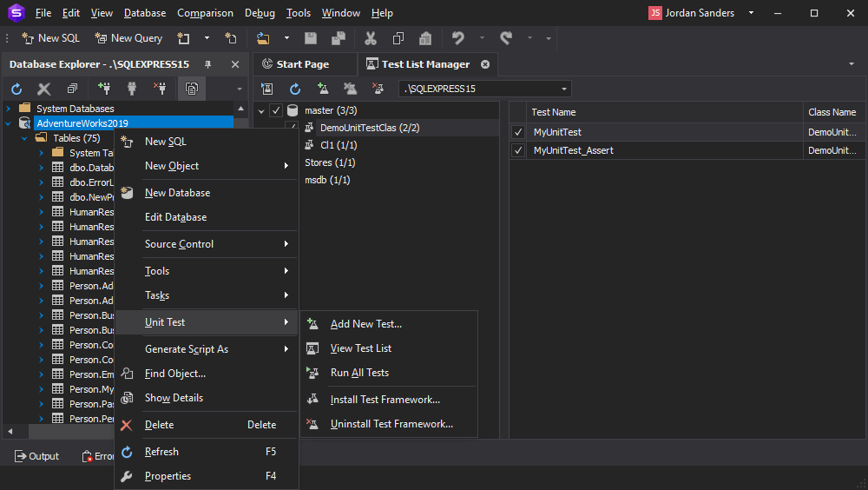Click the New Query toolbar button
The height and width of the screenshot is (490, 868).
click(x=128, y=38)
